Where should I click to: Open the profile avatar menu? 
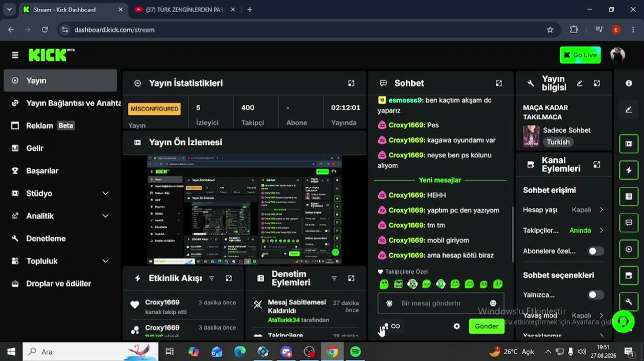pos(617,55)
